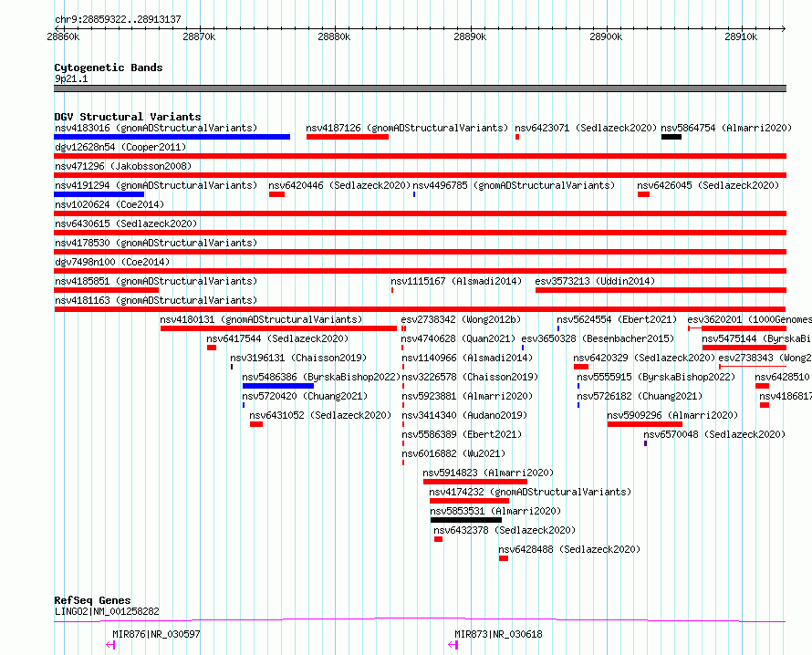Screen dimensions: 812x655
Task: Open dgv7498n100 (Coe2014) label
Action: [112, 262]
